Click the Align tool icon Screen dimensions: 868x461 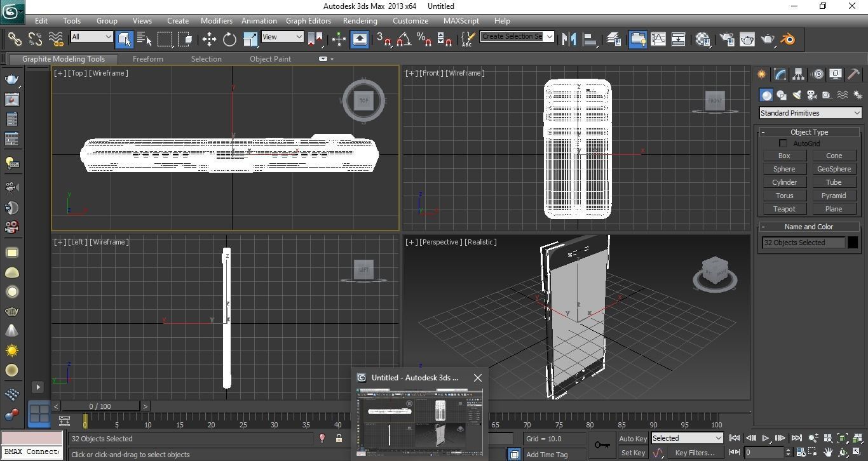click(x=589, y=39)
